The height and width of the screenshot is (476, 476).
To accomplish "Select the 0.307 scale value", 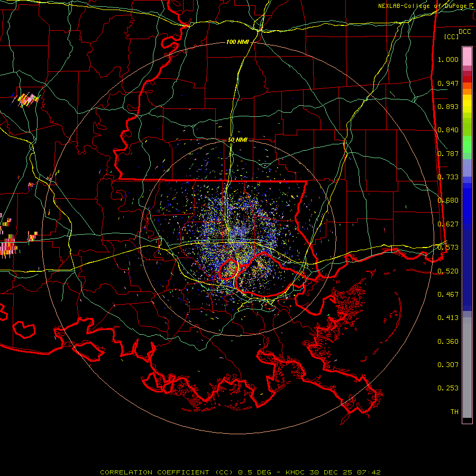I will [448, 365].
